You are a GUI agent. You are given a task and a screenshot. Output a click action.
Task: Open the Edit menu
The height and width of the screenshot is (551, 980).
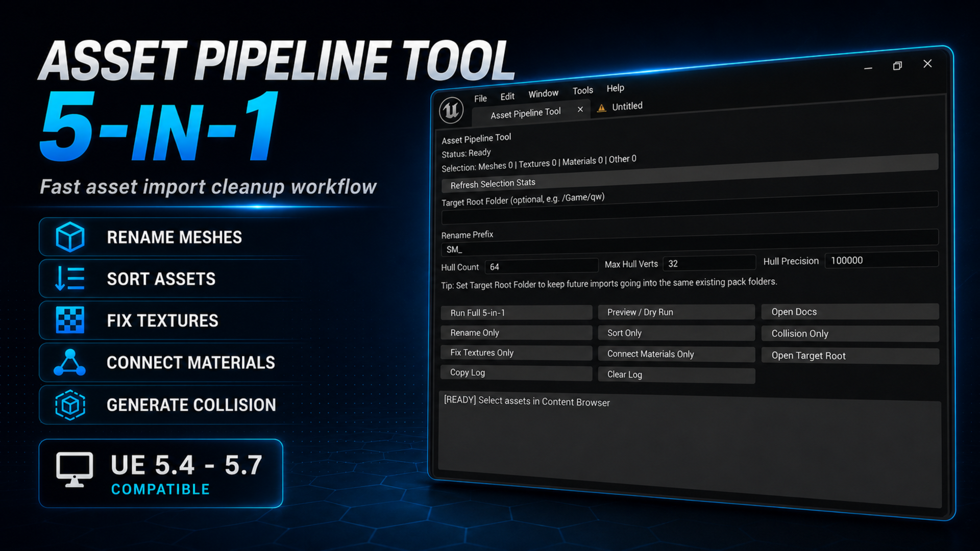click(507, 96)
